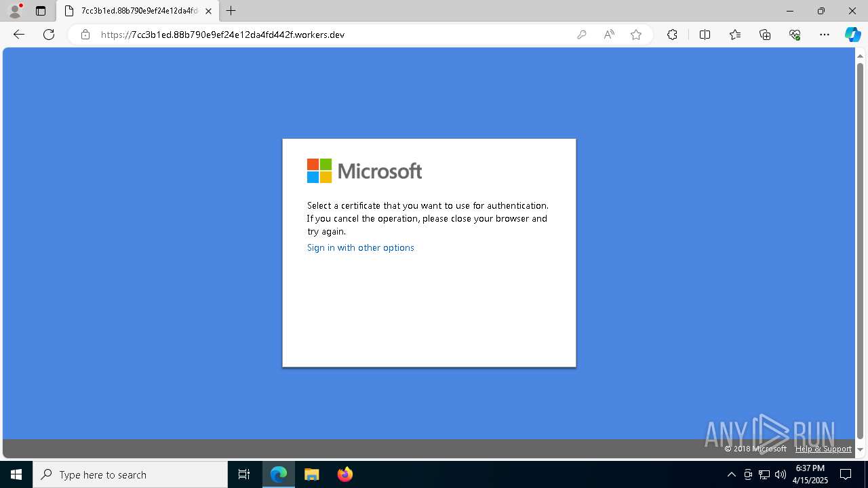Click Sign in with other options link
Screen dimensions: 868x488
(360, 247)
